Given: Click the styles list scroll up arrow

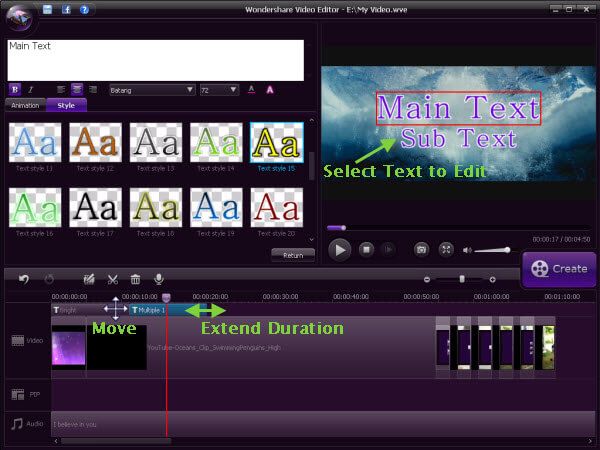Looking at the screenshot, I should (x=311, y=120).
